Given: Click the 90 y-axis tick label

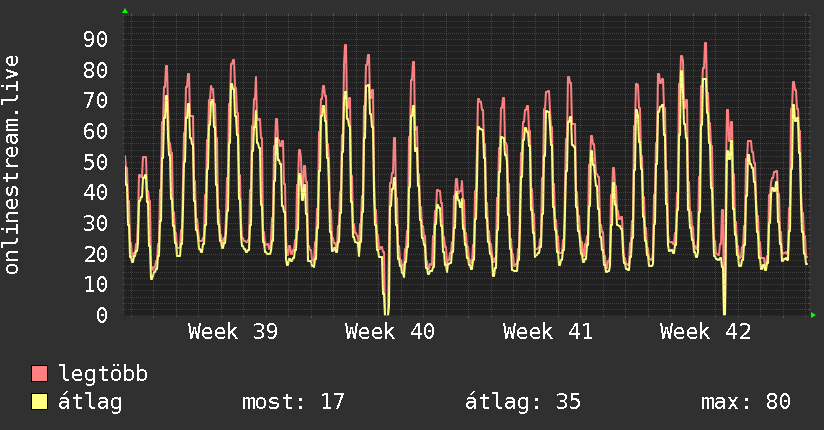Looking at the screenshot, I should click(96, 39).
